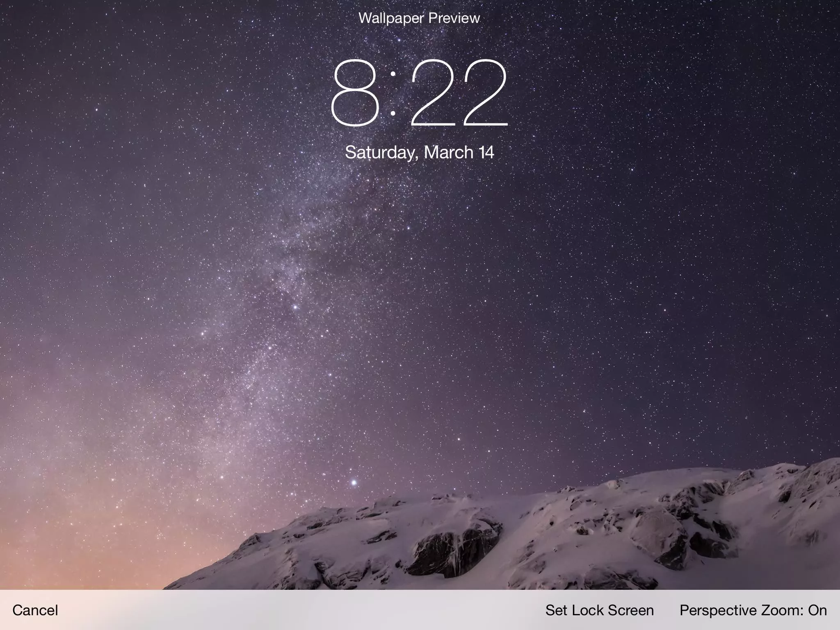This screenshot has width=840, height=630.
Task: Click the Saturday, March 14 date
Action: coord(419,153)
